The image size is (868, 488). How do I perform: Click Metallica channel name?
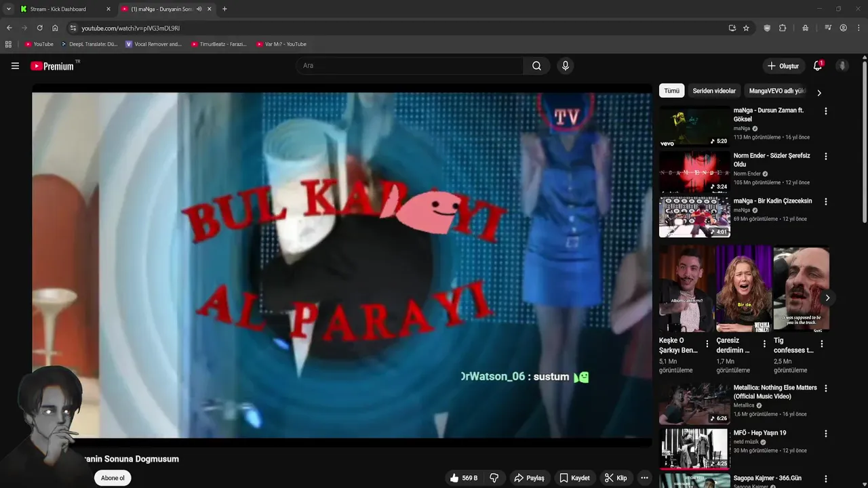tap(745, 405)
